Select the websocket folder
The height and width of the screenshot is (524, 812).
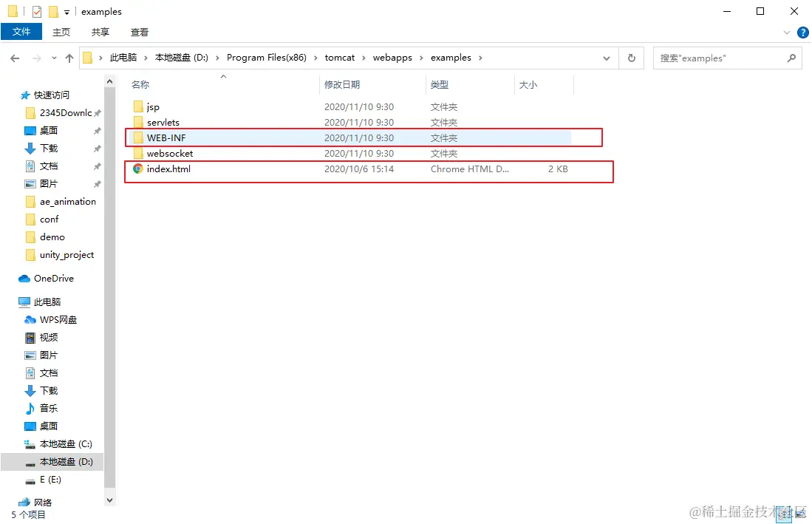click(170, 153)
